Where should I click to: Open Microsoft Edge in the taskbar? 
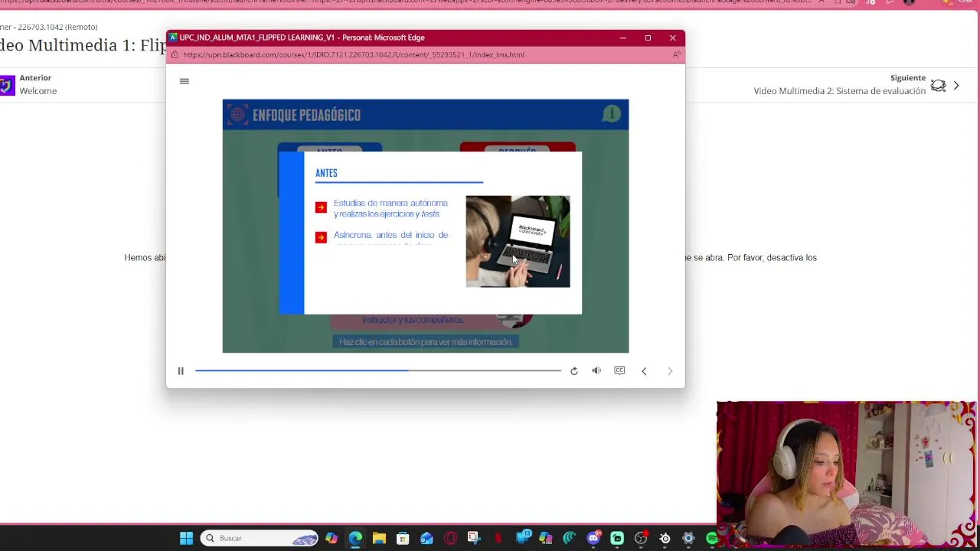click(355, 538)
